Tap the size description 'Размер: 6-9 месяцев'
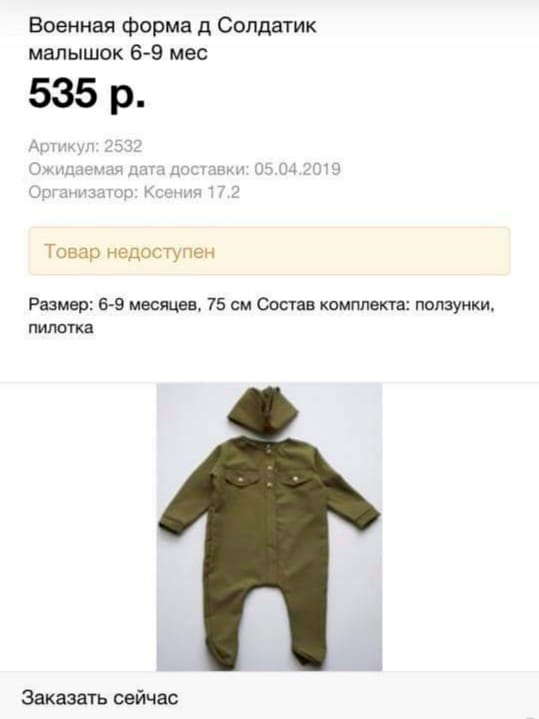The width and height of the screenshot is (539, 719). 114,304
